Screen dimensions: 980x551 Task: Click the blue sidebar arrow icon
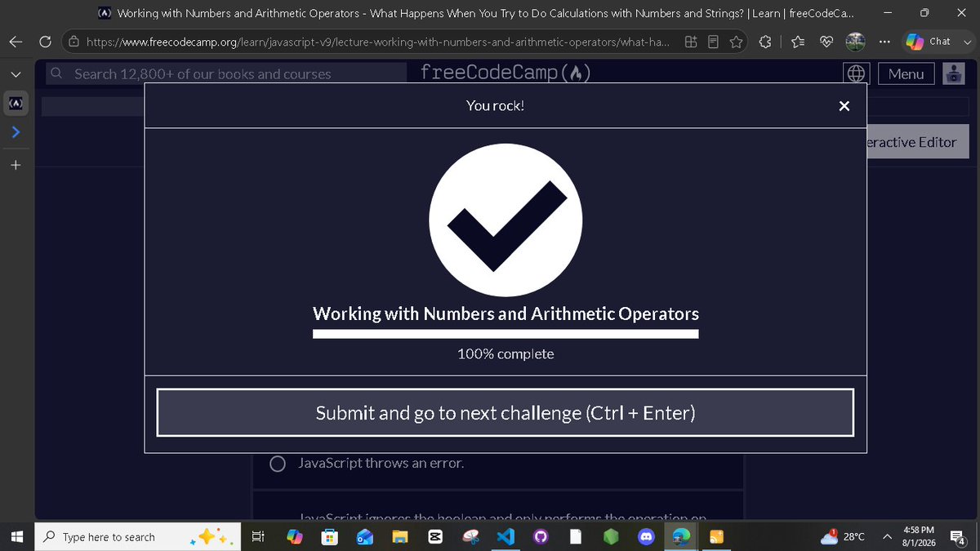click(16, 131)
